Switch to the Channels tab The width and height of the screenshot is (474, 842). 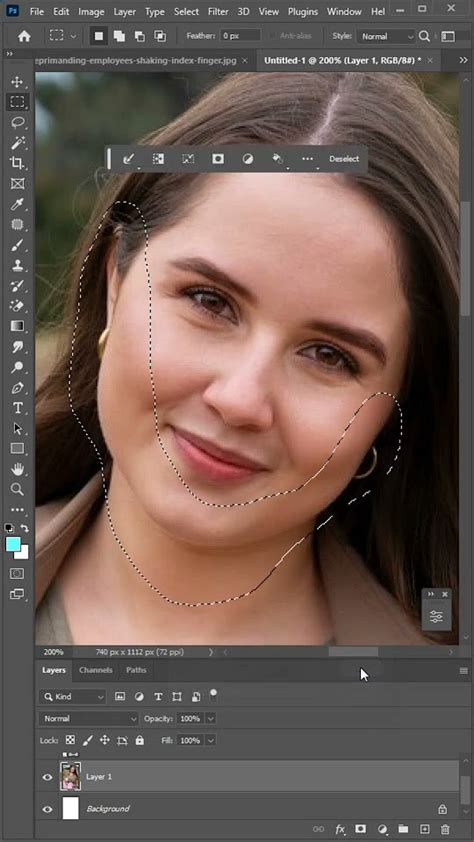click(96, 670)
